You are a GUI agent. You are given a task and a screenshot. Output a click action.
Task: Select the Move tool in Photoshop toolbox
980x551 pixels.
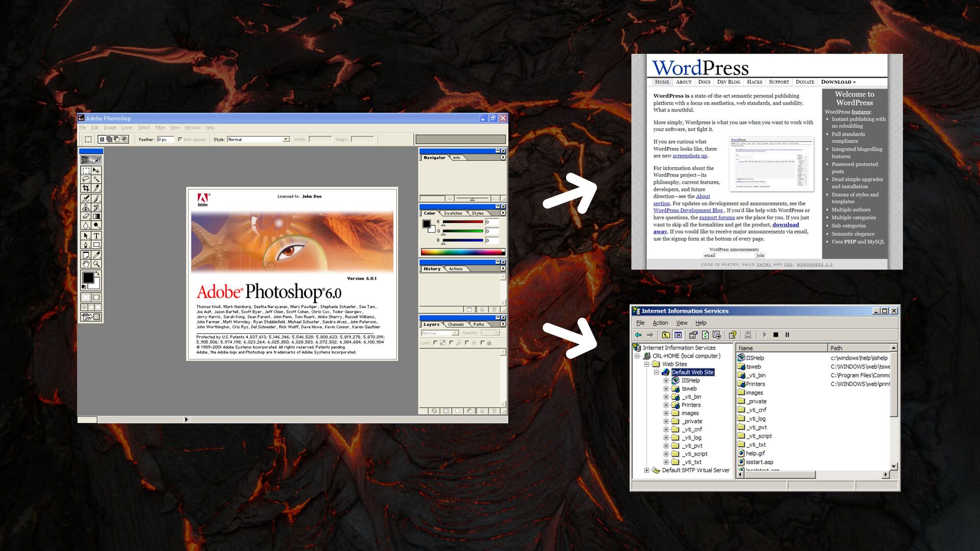pos(96,170)
